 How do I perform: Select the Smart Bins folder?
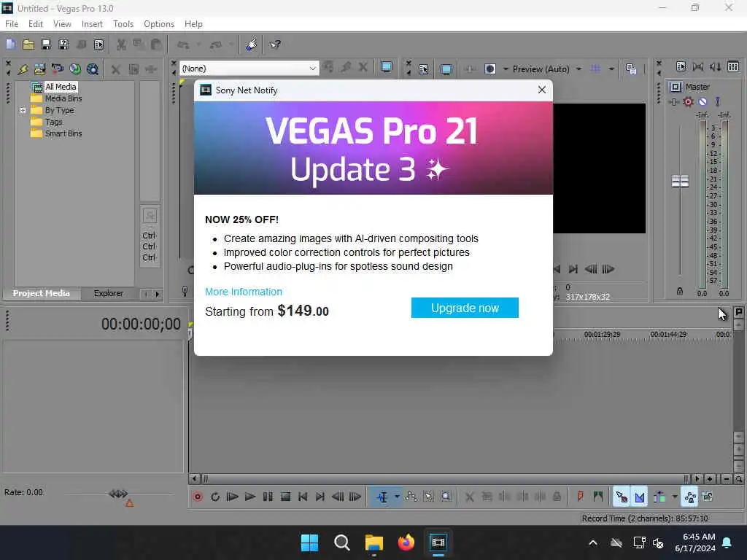coord(63,133)
